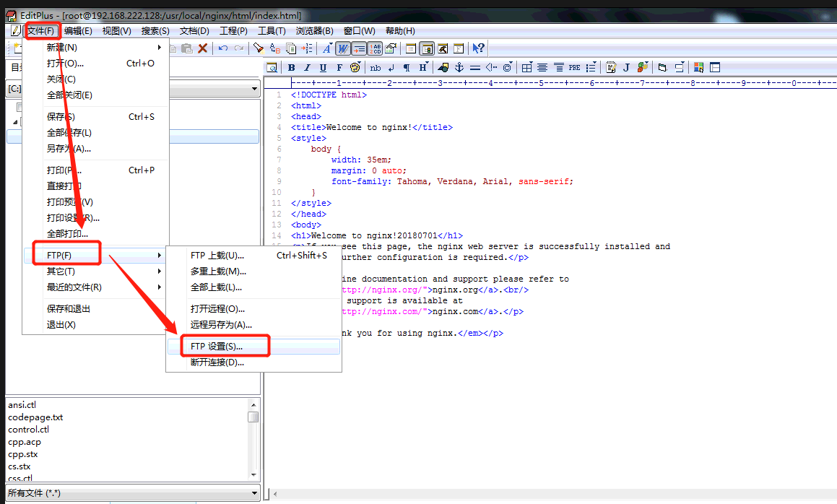Click the editor horizontal scrollbar left arrow
Image resolution: width=837 pixels, height=504 pixels.
[275, 494]
